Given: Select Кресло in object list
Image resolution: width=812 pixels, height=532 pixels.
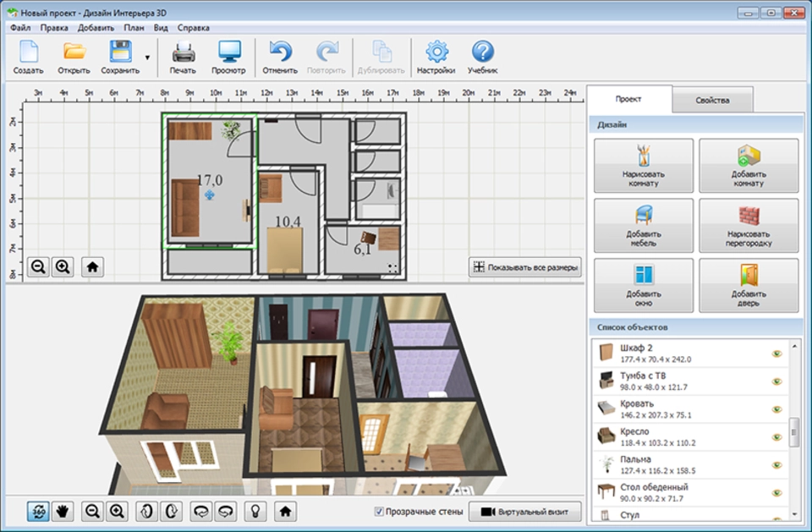Looking at the screenshot, I should click(690, 437).
